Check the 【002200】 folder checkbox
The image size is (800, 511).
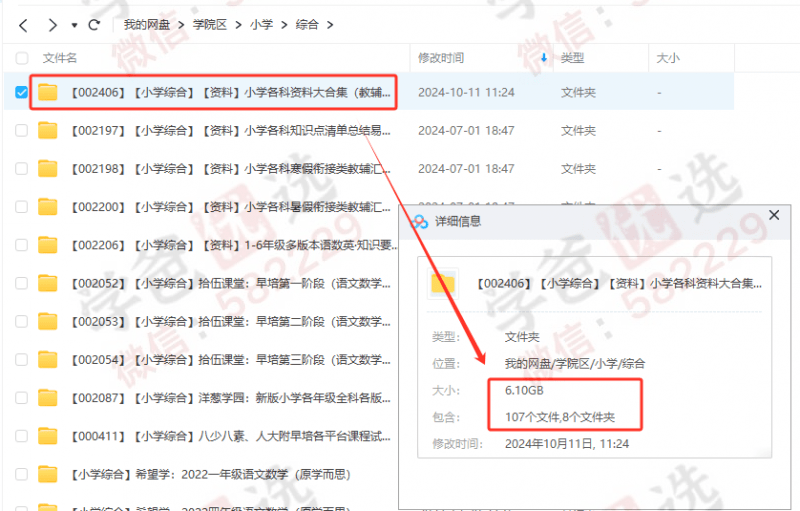point(21,207)
